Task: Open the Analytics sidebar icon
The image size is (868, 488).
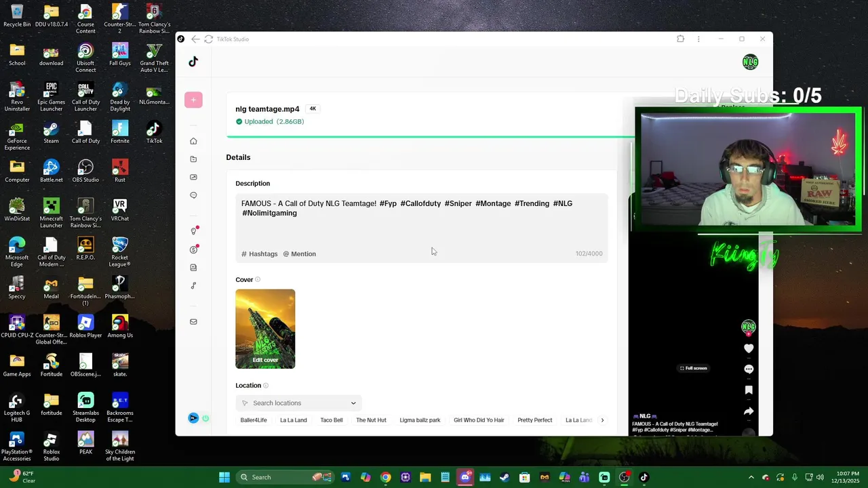Action: pos(193,177)
